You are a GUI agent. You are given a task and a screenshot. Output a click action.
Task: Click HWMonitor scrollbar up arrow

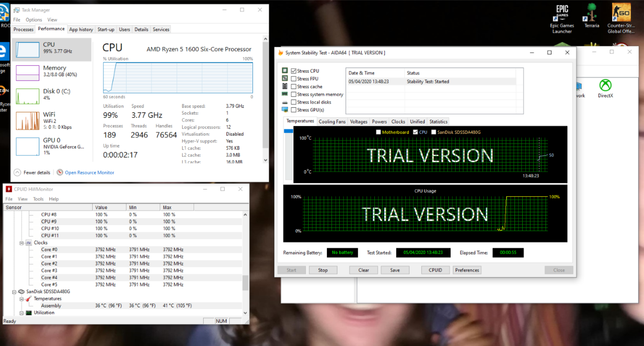coord(245,214)
